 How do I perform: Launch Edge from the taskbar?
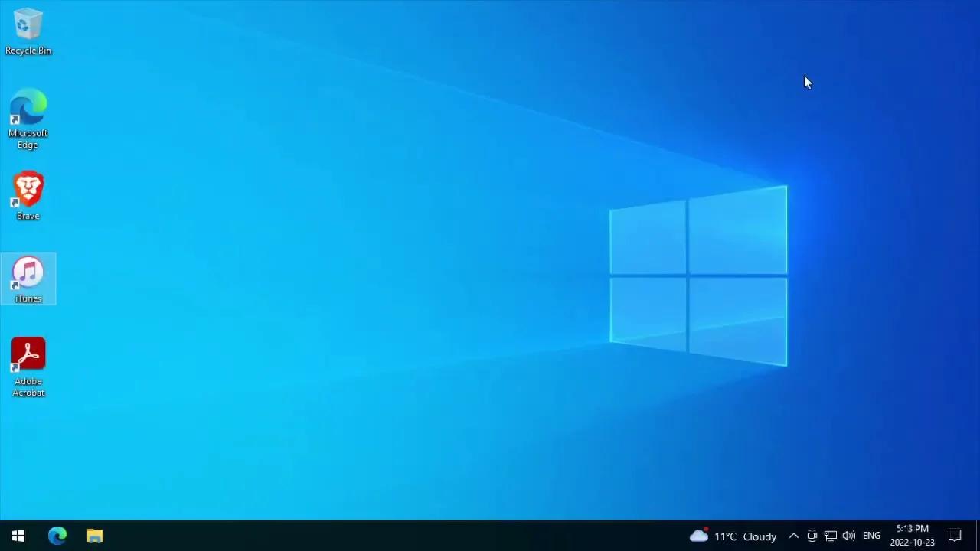click(x=57, y=536)
